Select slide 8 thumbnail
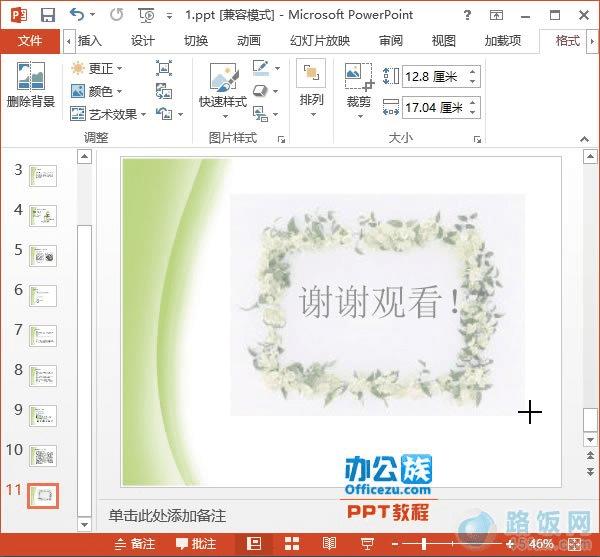This screenshot has height=557, width=600. (x=43, y=376)
